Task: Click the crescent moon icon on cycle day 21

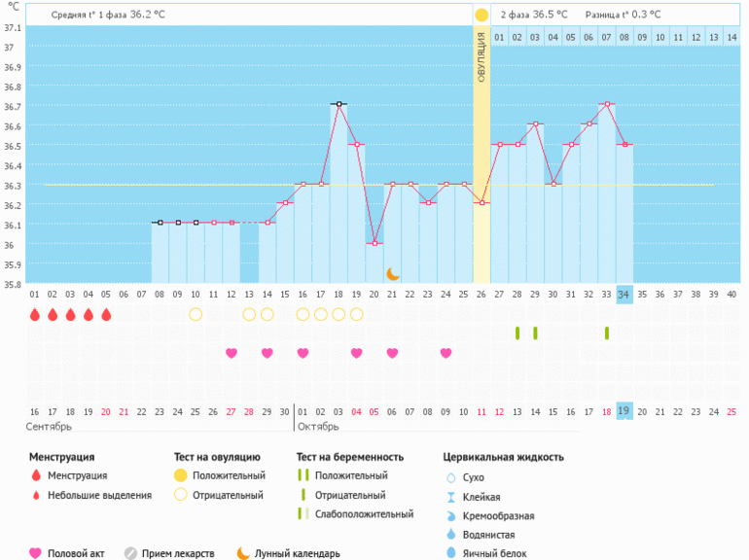Action: click(393, 274)
